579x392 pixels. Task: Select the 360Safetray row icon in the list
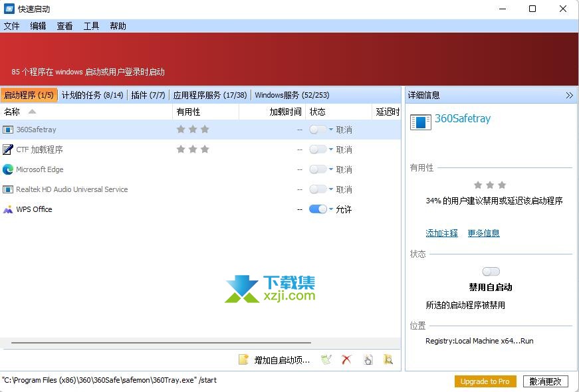coord(8,130)
